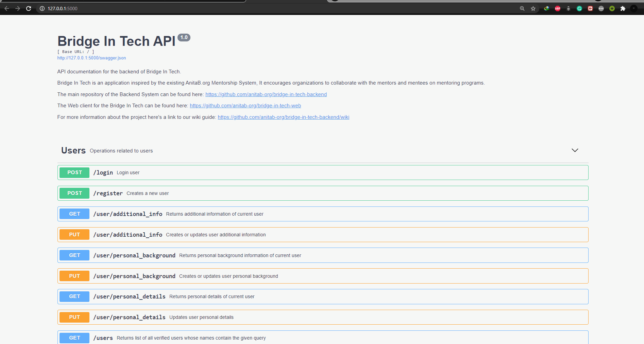Screen dimensions: 644x344
Task: Open the swagger.json link
Action: (91, 58)
